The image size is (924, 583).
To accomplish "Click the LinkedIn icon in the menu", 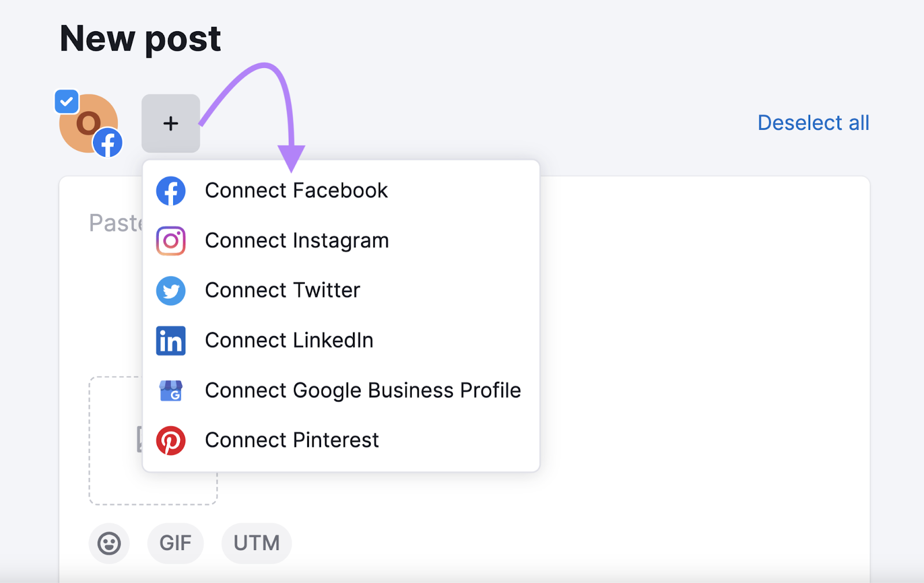I will (170, 340).
